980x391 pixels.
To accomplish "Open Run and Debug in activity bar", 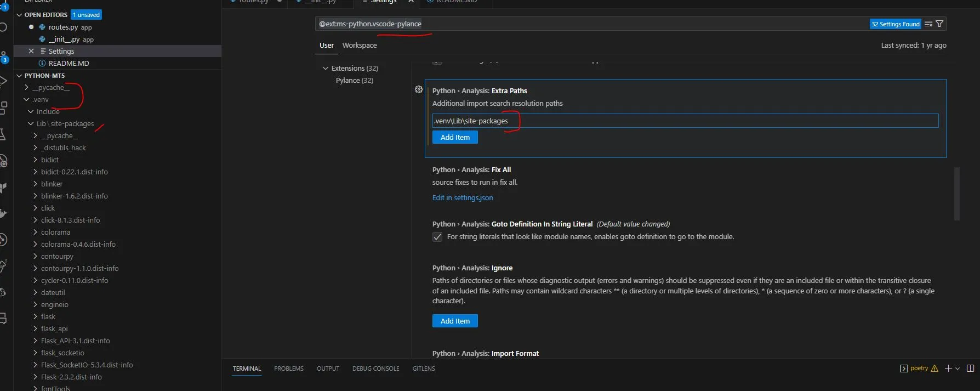I will coord(3,82).
